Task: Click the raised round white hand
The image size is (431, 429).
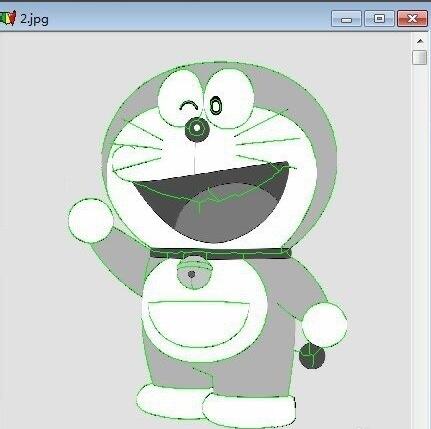Action: 91,221
